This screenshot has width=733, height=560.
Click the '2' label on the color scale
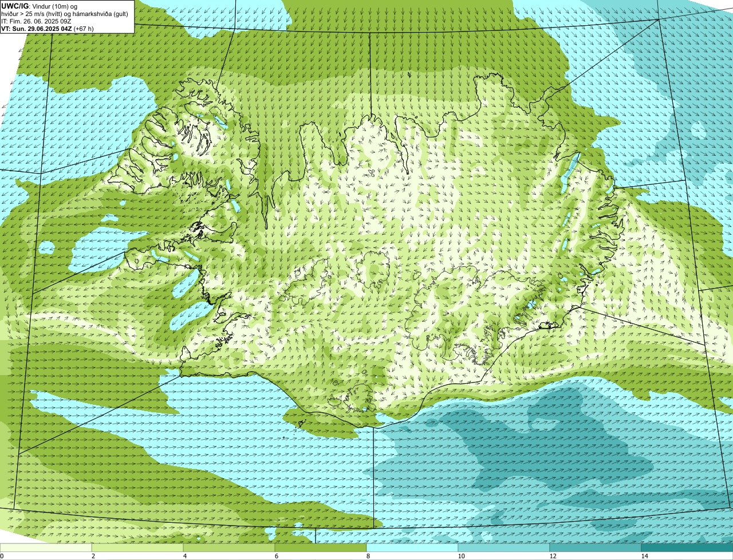point(93,556)
